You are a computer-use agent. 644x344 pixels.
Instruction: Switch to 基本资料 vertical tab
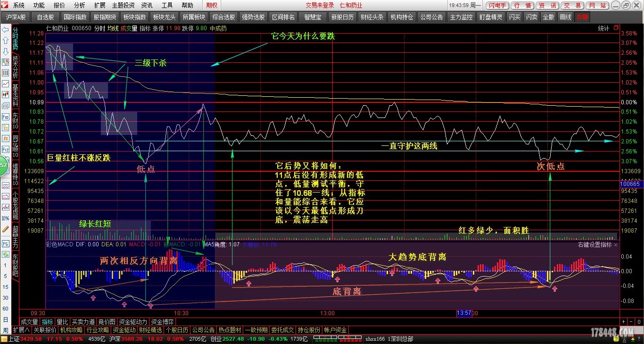[x=15, y=95]
